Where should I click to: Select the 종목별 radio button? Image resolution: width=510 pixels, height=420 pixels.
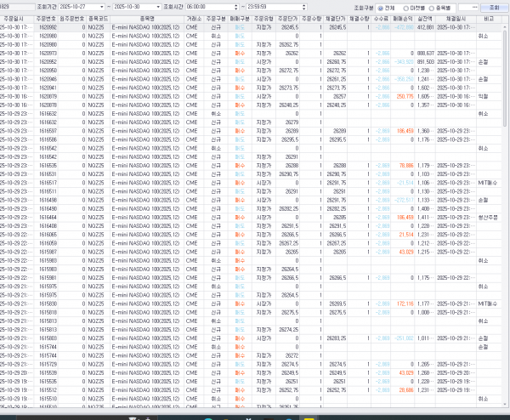pyautogui.click(x=431, y=8)
